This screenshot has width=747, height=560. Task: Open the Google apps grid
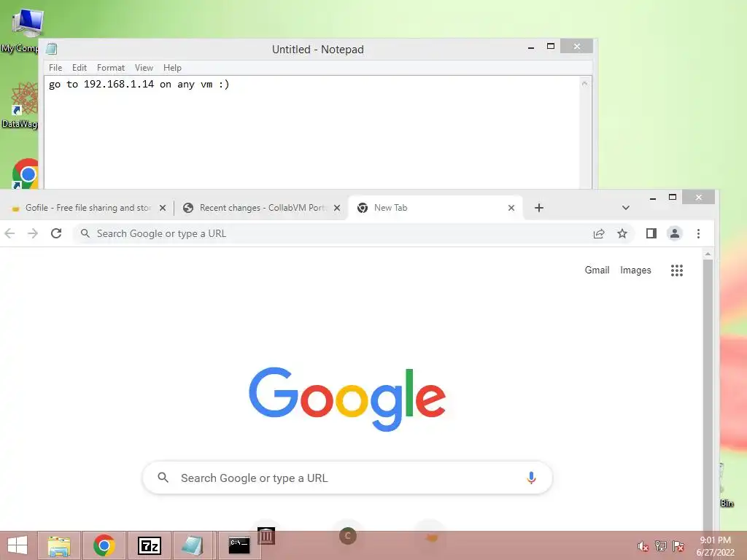click(676, 270)
